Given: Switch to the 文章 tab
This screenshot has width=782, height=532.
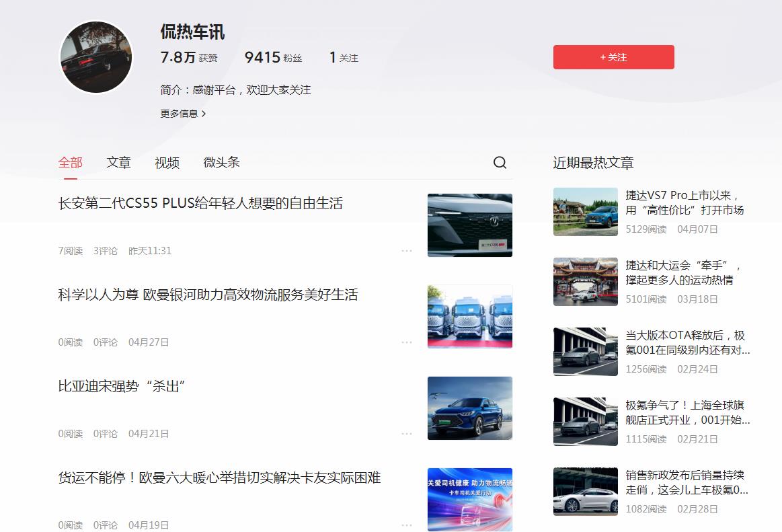Looking at the screenshot, I should pos(119,163).
